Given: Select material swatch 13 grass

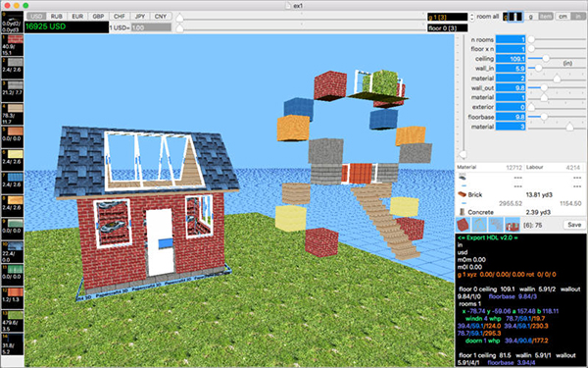Looking at the screenshot, I should (13, 321).
